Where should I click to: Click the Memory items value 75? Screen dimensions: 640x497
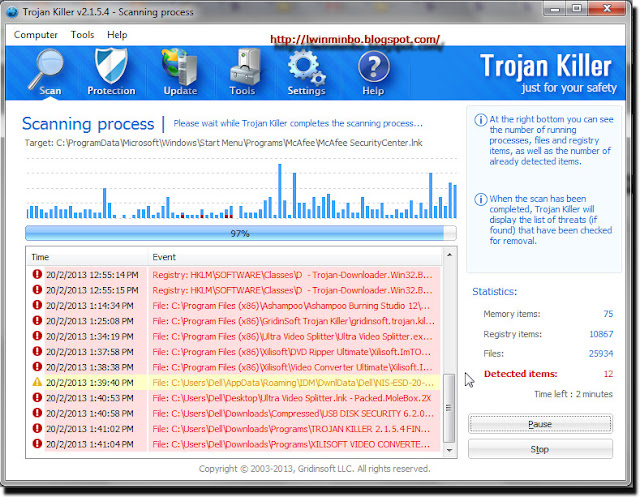[608, 314]
